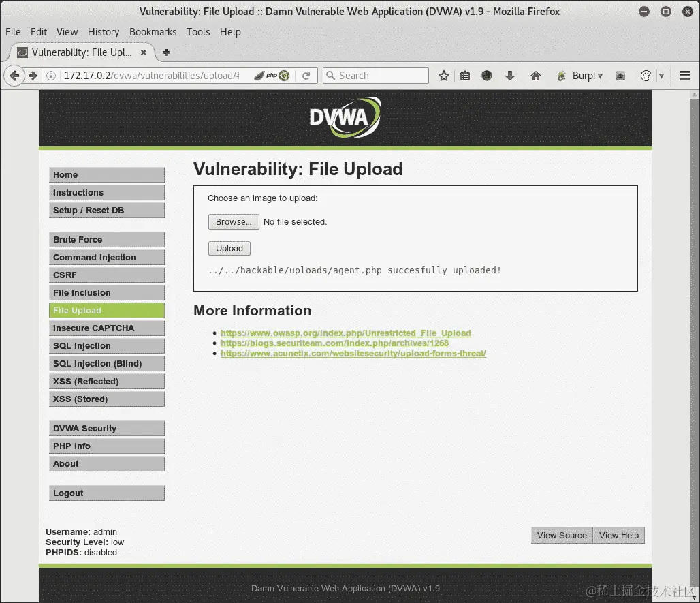Viewport: 700px width, 603px height.
Task: Open the File menu
Action: [x=13, y=32]
